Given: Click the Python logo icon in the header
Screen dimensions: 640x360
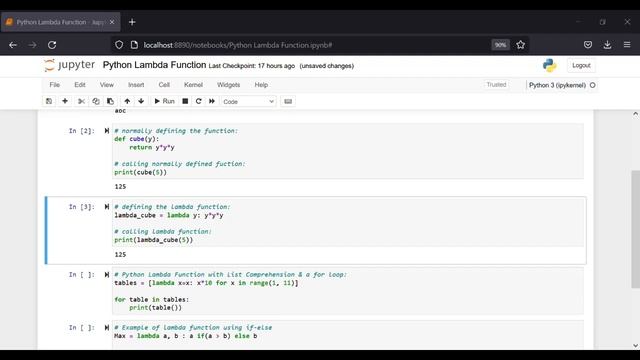Looking at the screenshot, I should pos(549,65).
